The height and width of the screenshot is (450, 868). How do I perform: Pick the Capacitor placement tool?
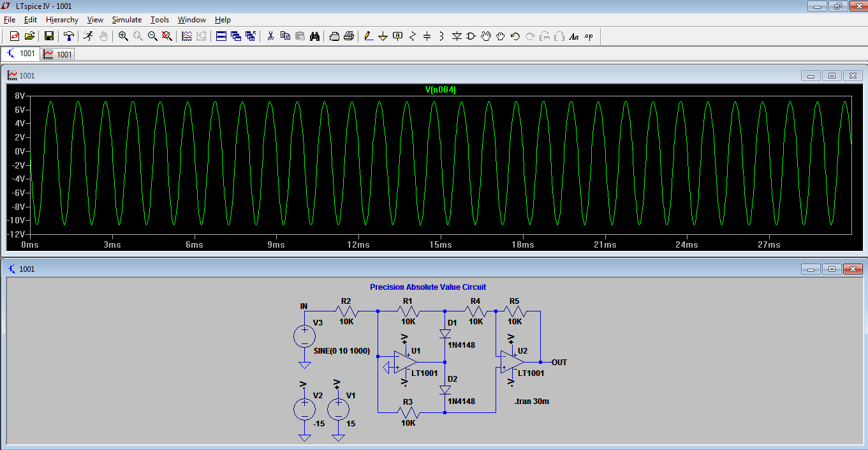[427, 36]
